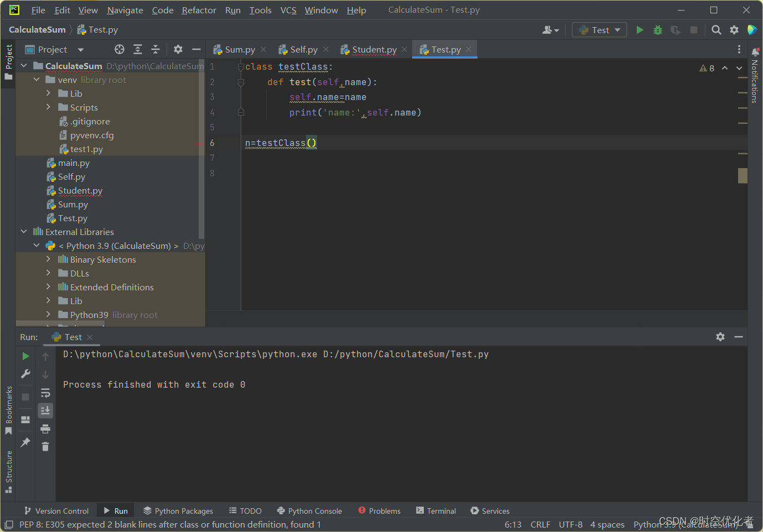Open Project panel options gear
The image size is (763, 532).
[x=178, y=49]
